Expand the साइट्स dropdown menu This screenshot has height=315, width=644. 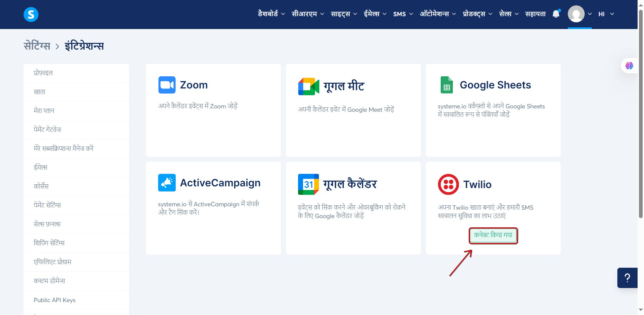(x=344, y=14)
